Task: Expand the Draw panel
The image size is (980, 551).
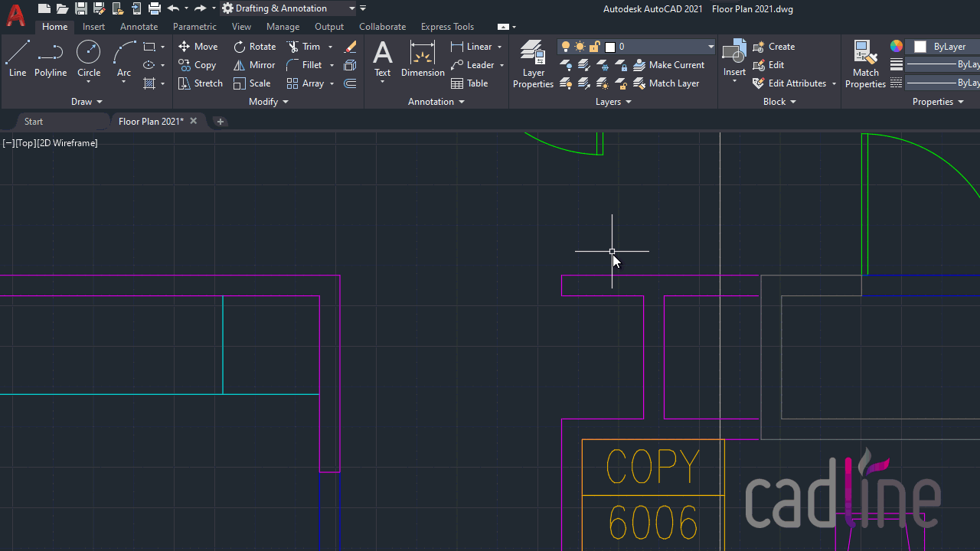Action: pyautogui.click(x=87, y=102)
